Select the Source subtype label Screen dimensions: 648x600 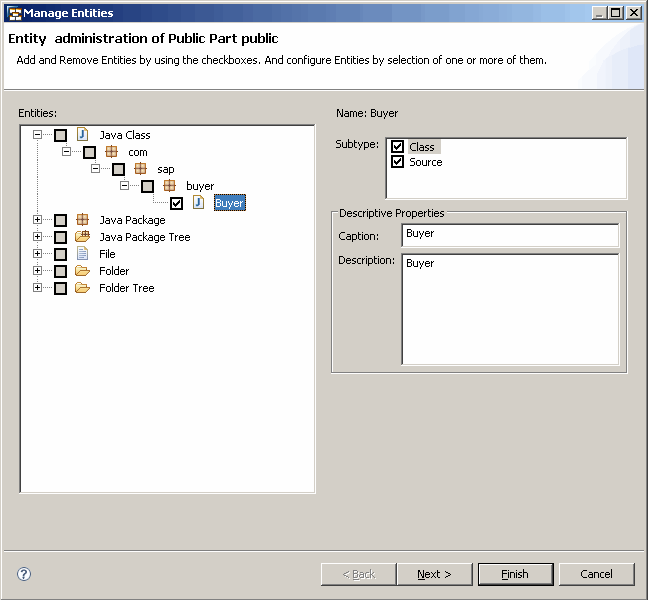pos(426,162)
